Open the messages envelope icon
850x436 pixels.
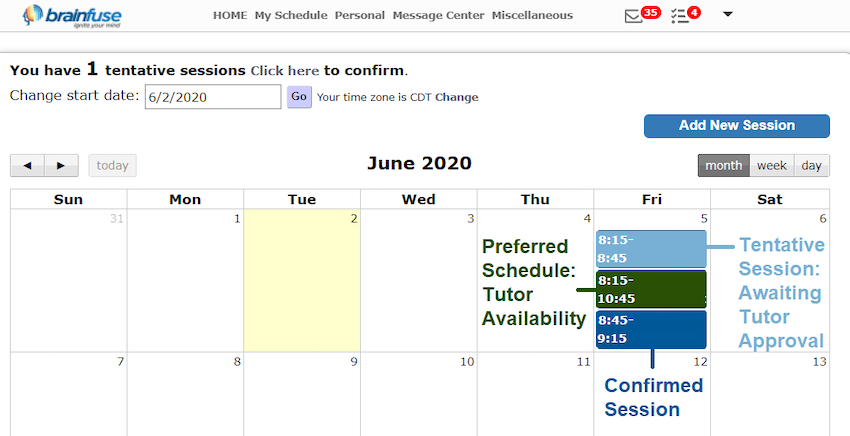[x=633, y=16]
